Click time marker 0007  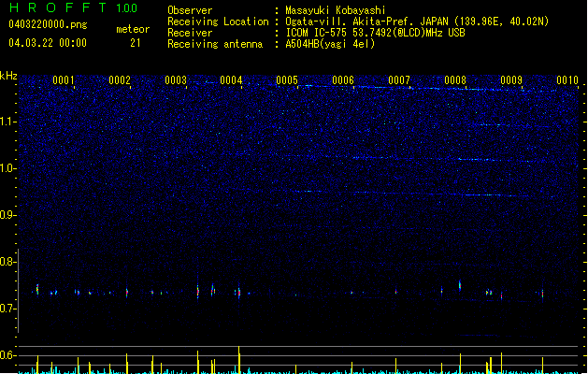(x=399, y=79)
